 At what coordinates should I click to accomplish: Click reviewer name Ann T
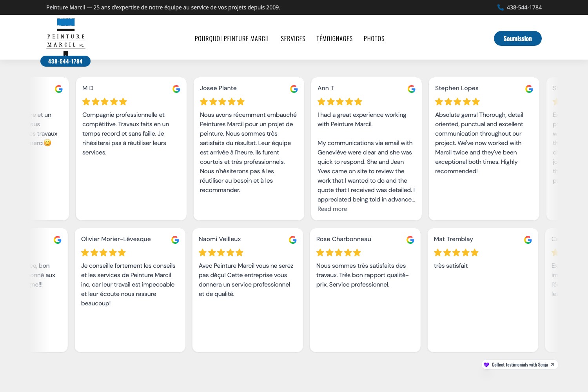(x=326, y=88)
